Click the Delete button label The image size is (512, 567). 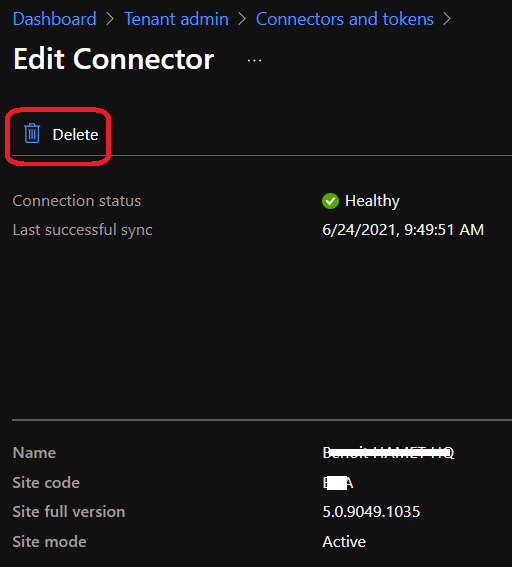pos(75,135)
